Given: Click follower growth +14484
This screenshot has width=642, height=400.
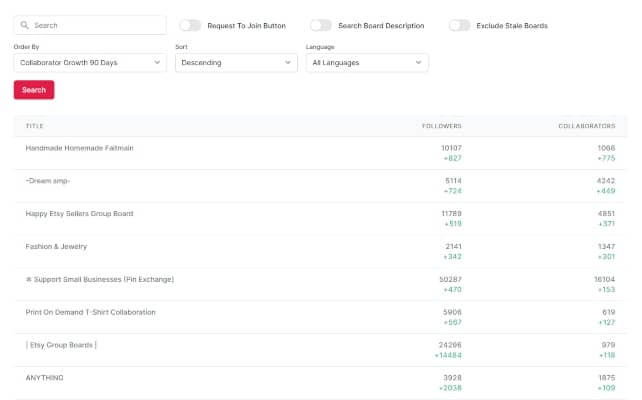Looking at the screenshot, I should coord(448,355).
